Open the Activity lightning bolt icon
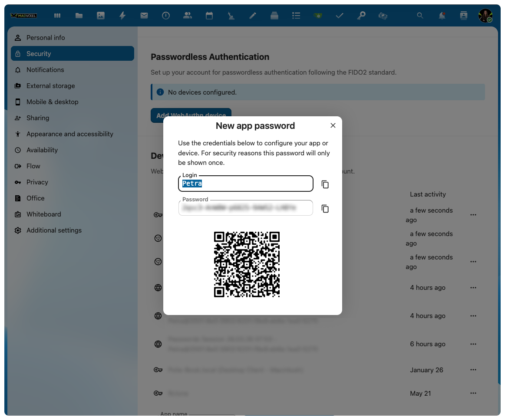Screen dimensions: 505x420 122,16
